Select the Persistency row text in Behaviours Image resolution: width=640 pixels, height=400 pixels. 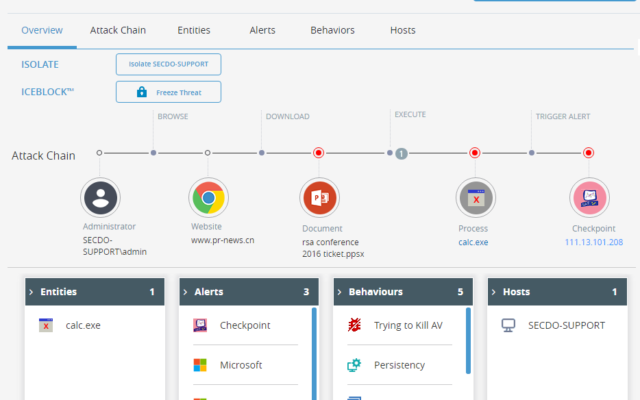[399, 365]
